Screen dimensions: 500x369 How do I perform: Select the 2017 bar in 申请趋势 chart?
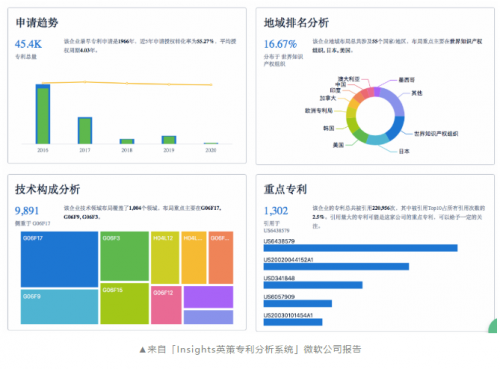point(85,130)
